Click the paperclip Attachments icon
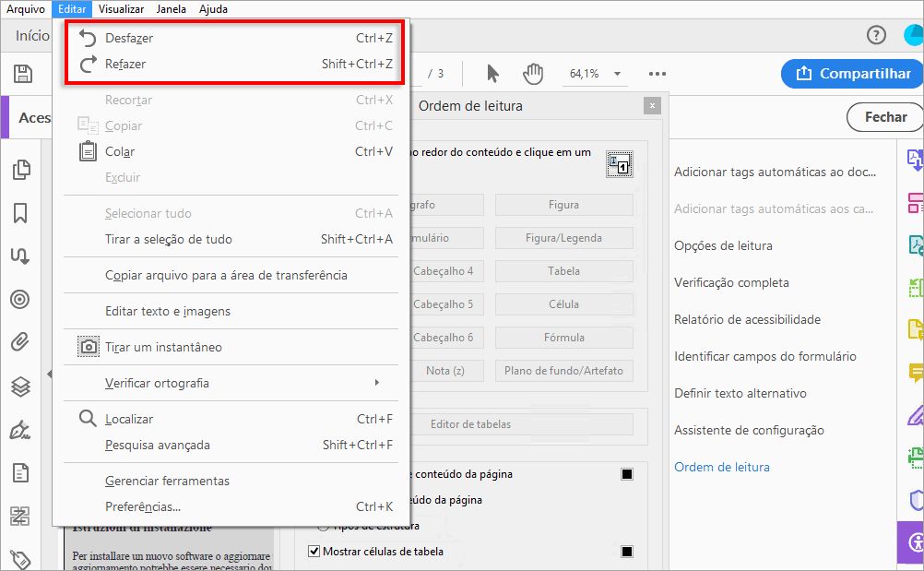The image size is (924, 571). click(x=20, y=342)
